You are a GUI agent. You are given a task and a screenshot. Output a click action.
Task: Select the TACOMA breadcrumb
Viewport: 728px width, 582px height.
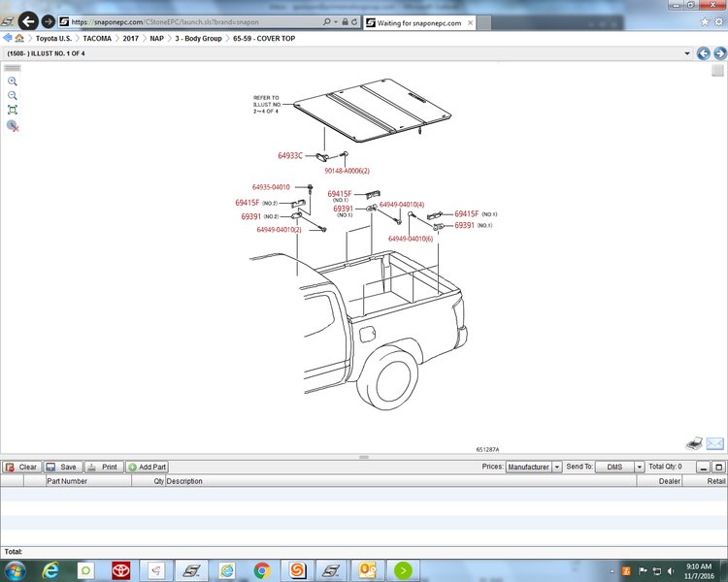(x=97, y=39)
